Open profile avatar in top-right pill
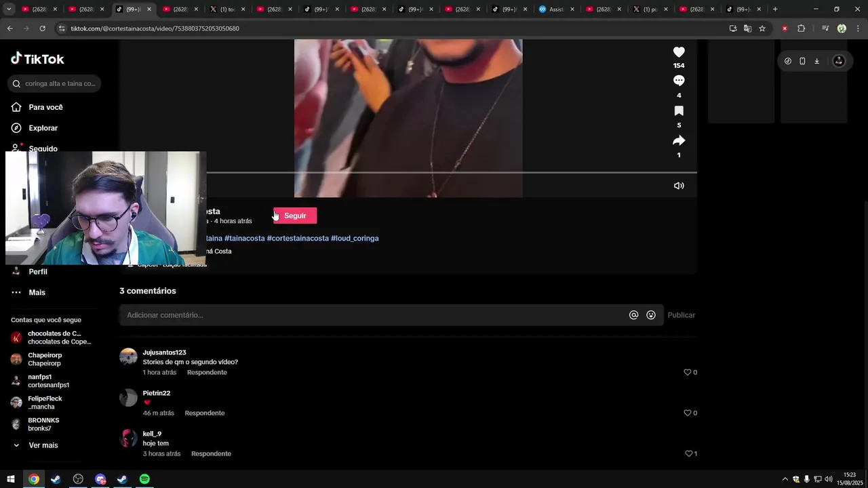868x488 pixels. (839, 61)
